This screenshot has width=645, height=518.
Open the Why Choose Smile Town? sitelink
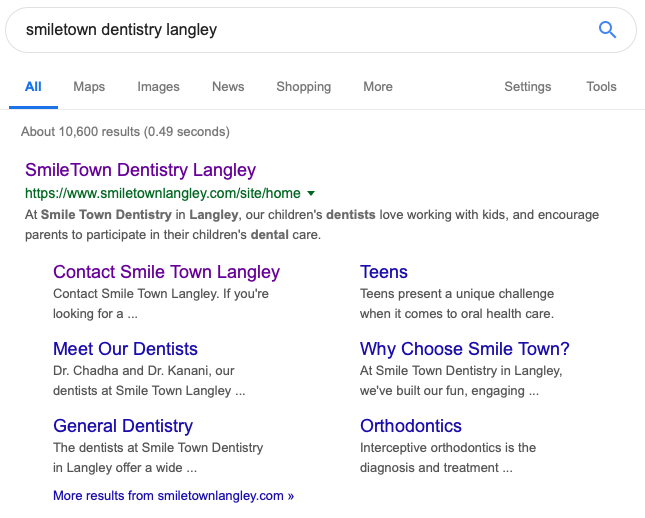(464, 349)
